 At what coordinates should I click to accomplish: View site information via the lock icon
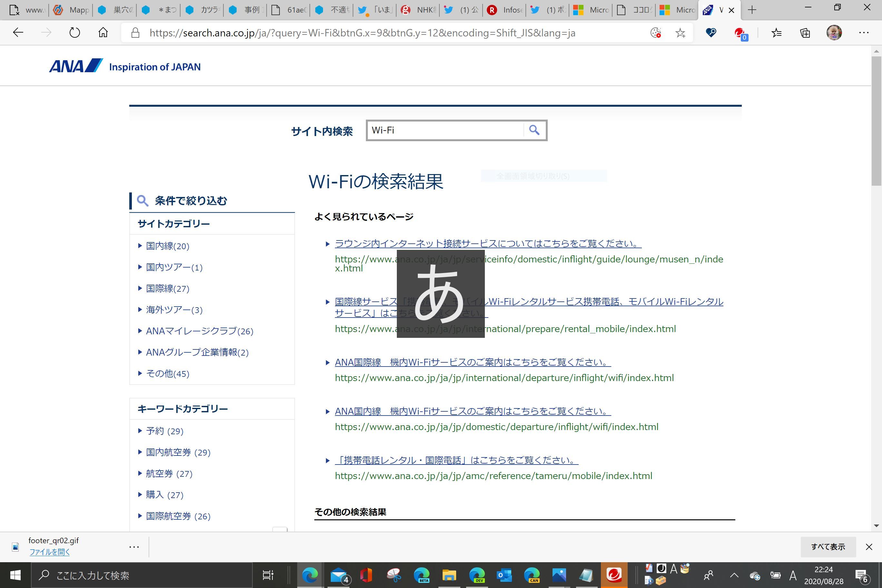[135, 33]
